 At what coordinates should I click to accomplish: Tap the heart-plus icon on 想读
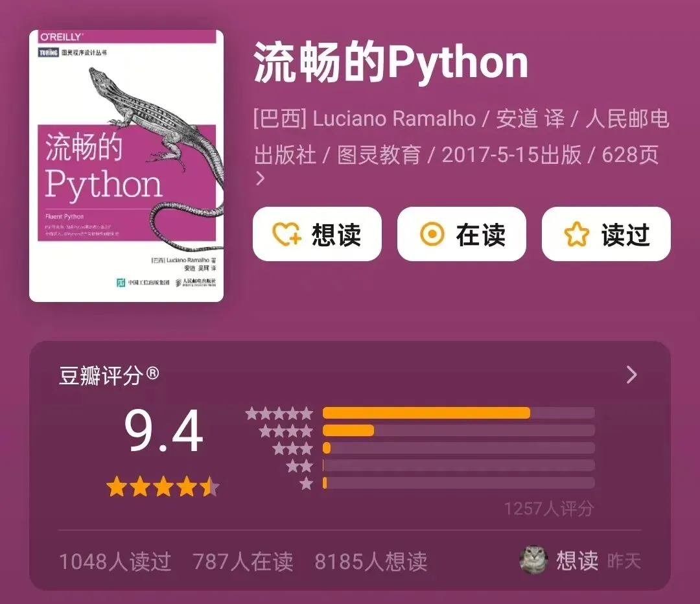point(286,234)
